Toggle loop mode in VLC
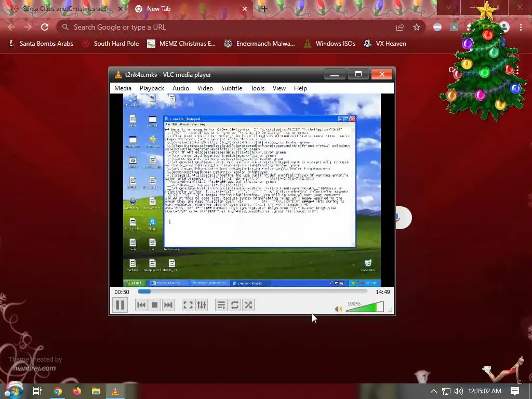The width and height of the screenshot is (532, 399). pyautogui.click(x=235, y=305)
